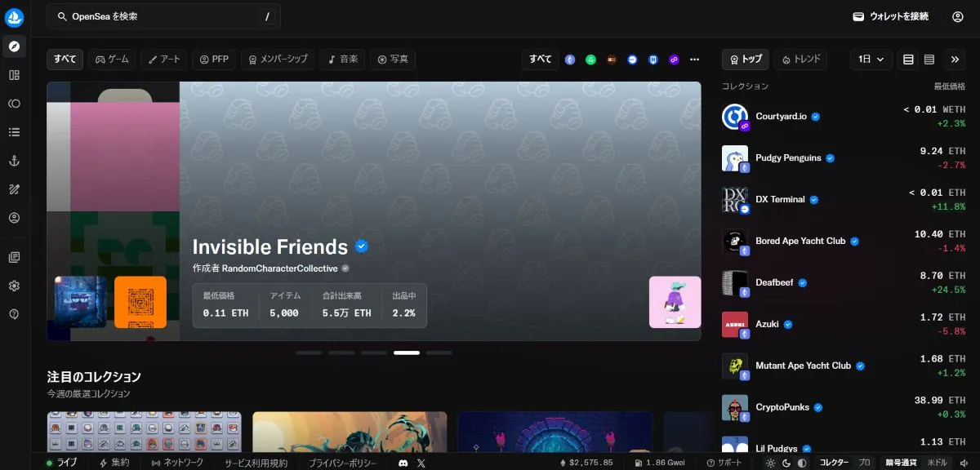Screen dimensions: 980x470
Task: Select the すべて category tab
Action: coord(65,60)
